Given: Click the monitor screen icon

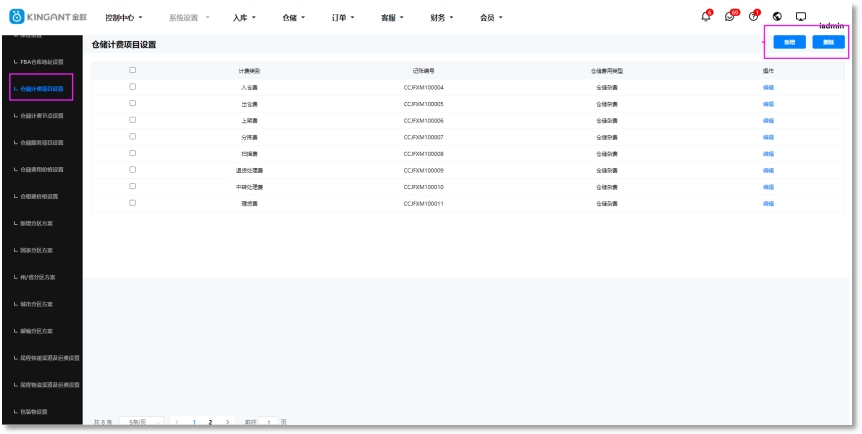Looking at the screenshot, I should (800, 17).
